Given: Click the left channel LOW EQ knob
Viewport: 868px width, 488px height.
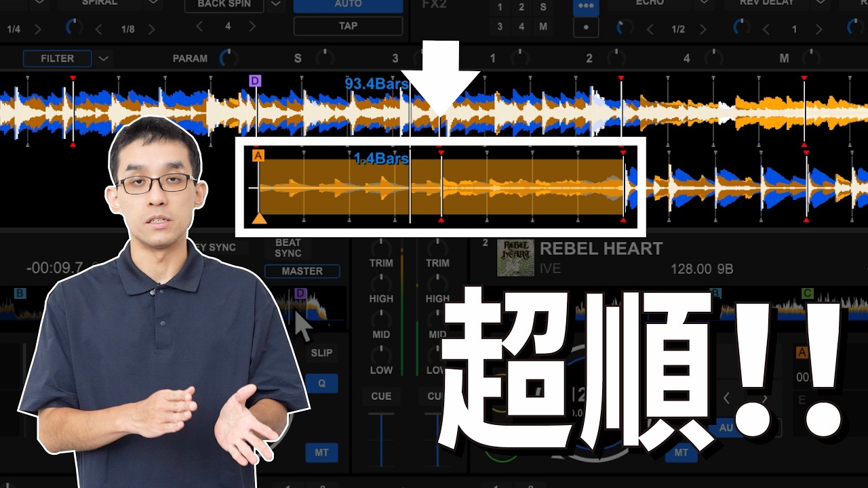Looking at the screenshot, I should pyautogui.click(x=381, y=355).
